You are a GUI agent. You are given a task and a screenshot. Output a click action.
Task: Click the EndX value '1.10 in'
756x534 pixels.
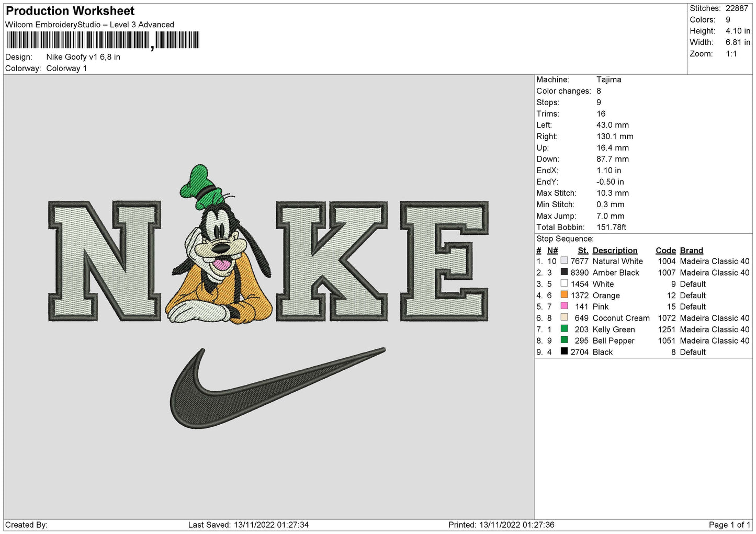point(608,171)
